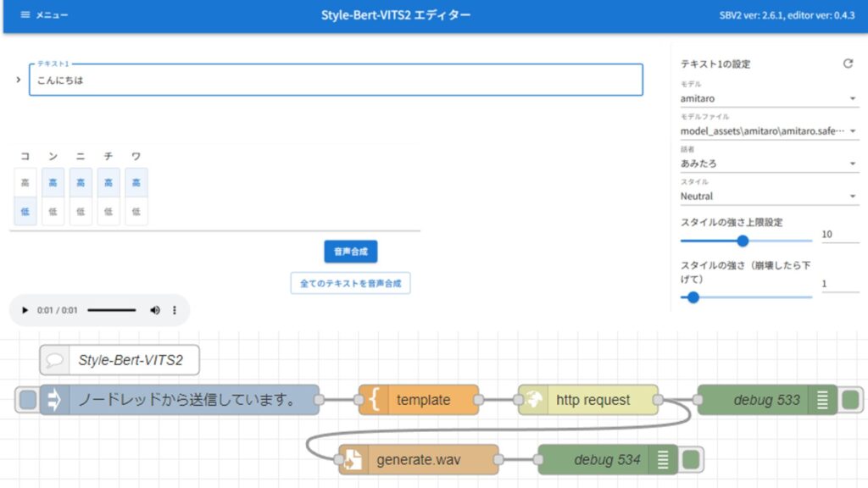Open the audio player's three-dot options menu
This screenshot has width=868, height=488.
pyautogui.click(x=175, y=310)
